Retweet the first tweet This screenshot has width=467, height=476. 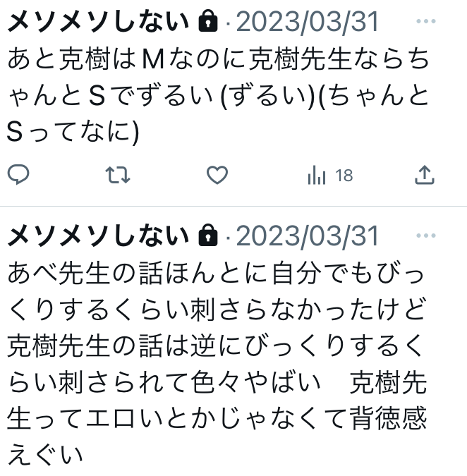click(118, 175)
